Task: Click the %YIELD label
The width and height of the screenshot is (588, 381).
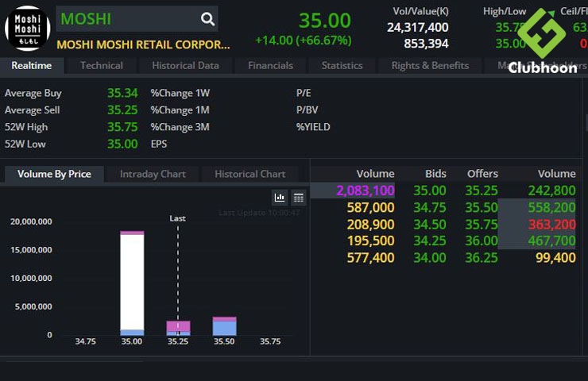Action: click(313, 127)
